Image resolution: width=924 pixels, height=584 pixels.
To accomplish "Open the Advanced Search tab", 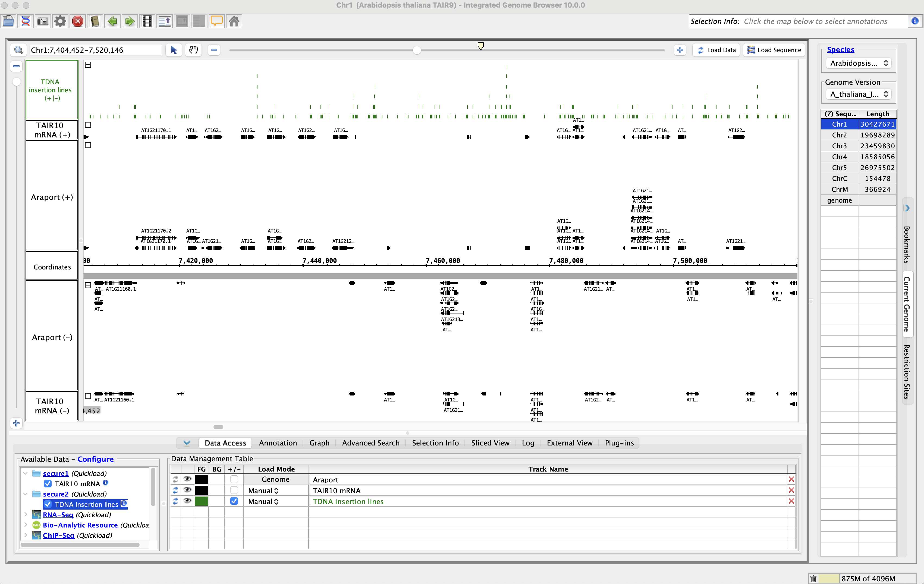I will [371, 443].
